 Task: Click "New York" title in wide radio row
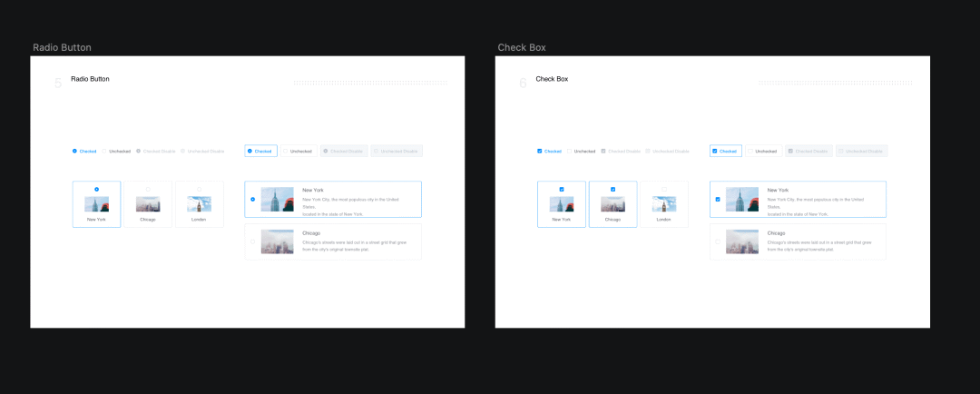pyautogui.click(x=312, y=190)
